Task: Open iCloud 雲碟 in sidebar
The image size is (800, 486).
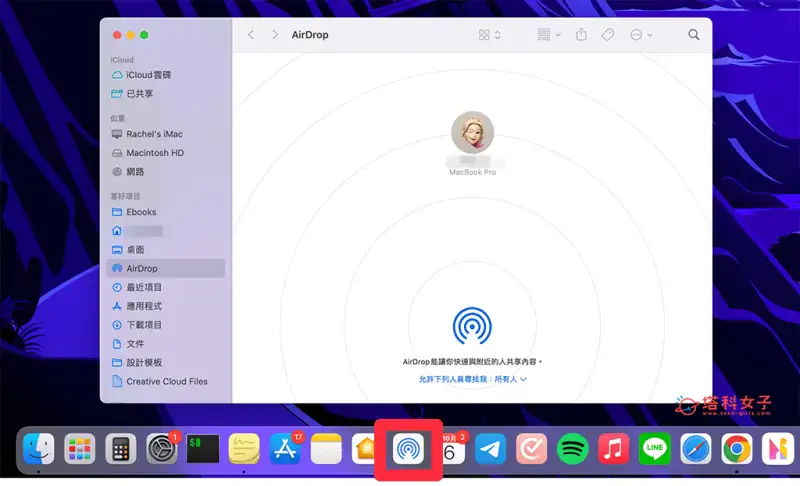Action: pos(166,75)
